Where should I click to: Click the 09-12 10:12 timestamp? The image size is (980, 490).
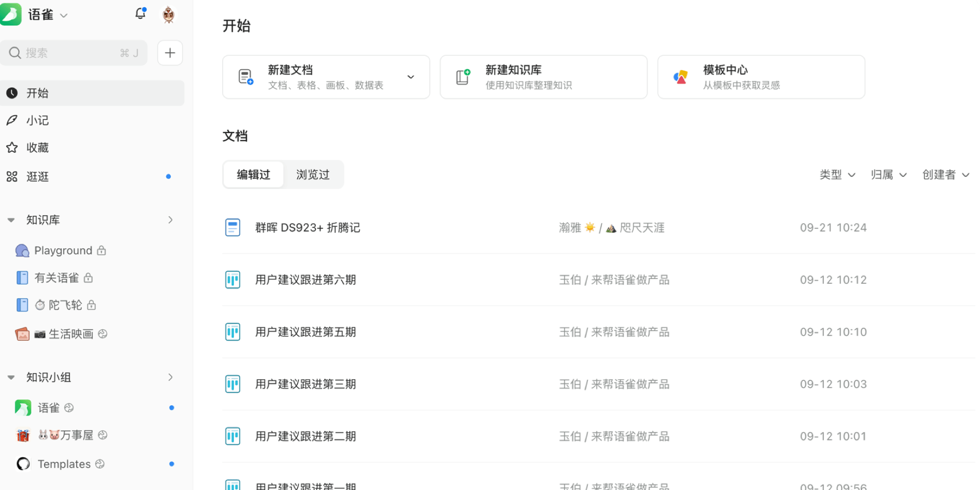833,280
